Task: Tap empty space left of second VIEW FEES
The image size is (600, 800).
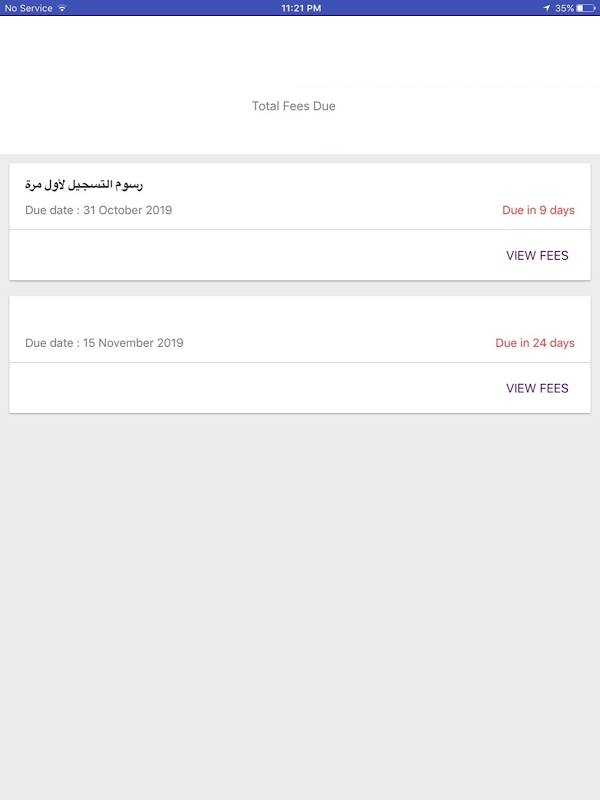Action: [250, 388]
